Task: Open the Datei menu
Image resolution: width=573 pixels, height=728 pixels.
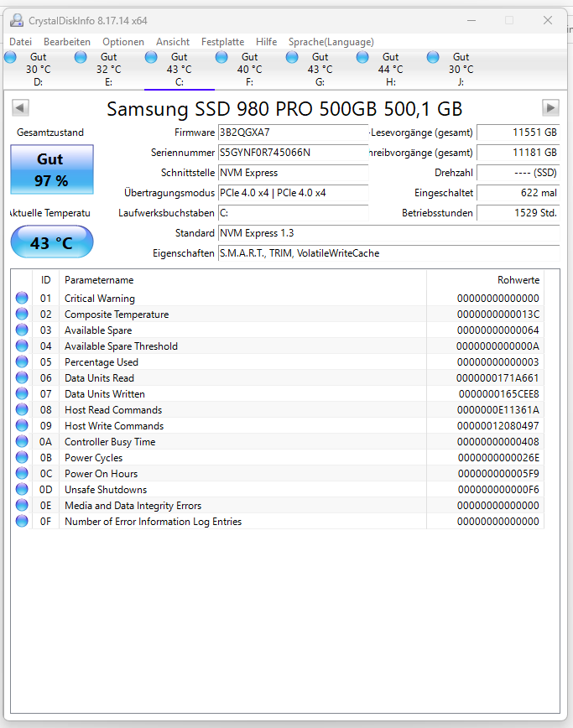Action: coord(20,42)
